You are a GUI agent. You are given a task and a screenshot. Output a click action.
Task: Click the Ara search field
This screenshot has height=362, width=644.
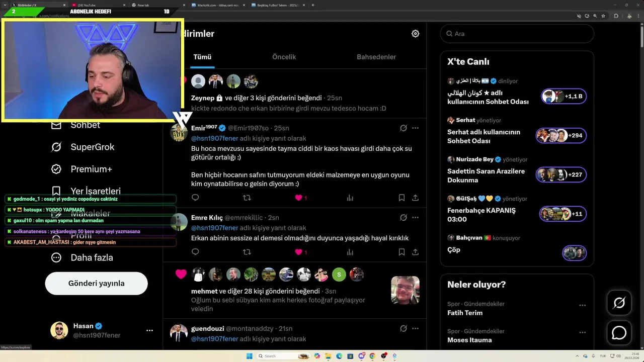[517, 34]
